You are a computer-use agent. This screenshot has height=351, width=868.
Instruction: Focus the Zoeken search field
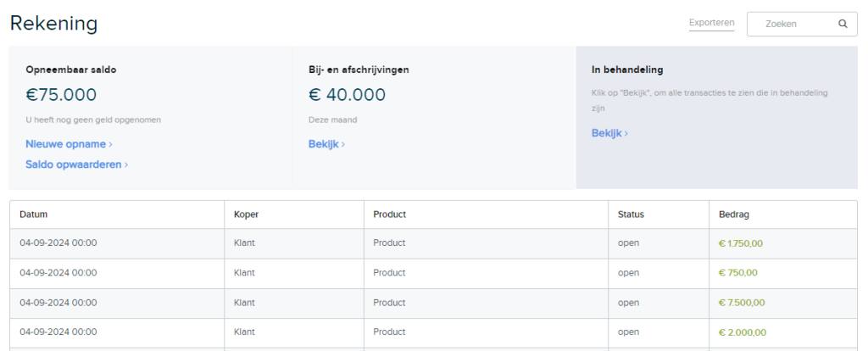click(x=802, y=24)
